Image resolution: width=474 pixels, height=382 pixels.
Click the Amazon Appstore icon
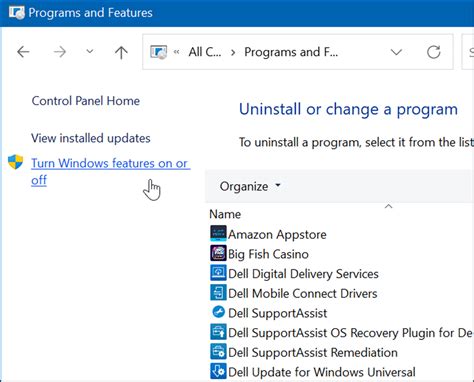coord(218,234)
